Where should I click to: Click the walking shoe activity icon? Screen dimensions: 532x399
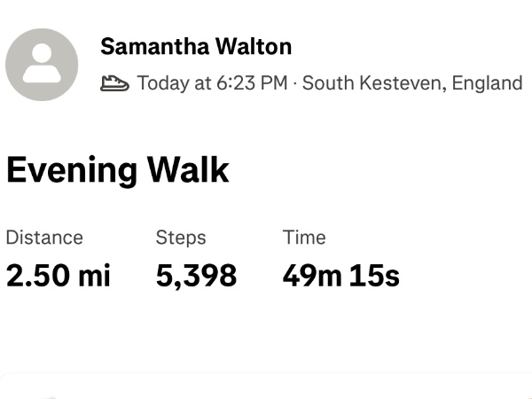tap(115, 84)
